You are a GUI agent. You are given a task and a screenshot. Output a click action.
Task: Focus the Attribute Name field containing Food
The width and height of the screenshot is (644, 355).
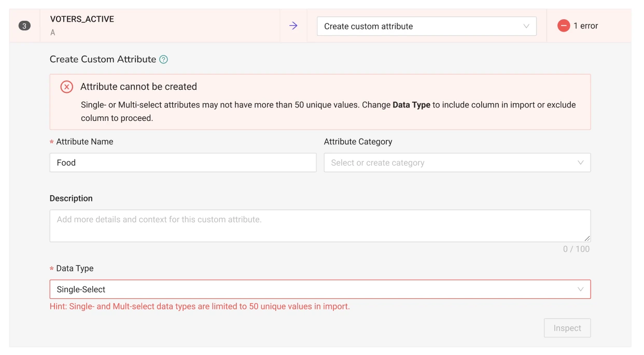click(183, 162)
